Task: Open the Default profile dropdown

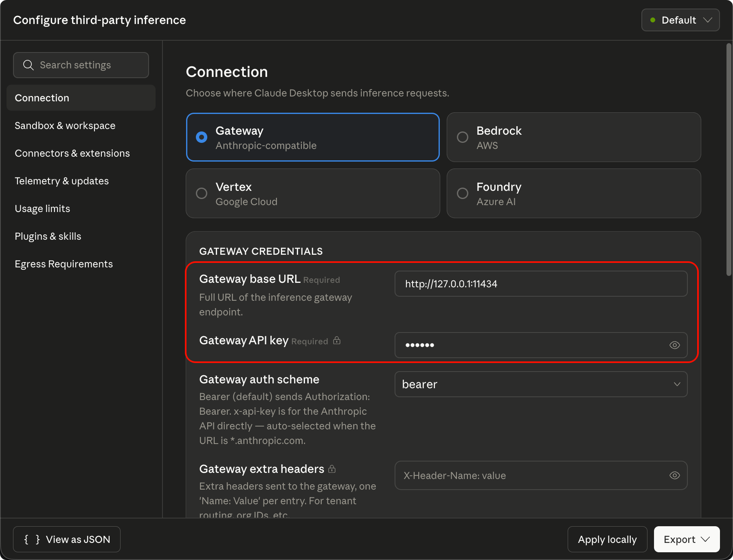Action: coord(680,20)
